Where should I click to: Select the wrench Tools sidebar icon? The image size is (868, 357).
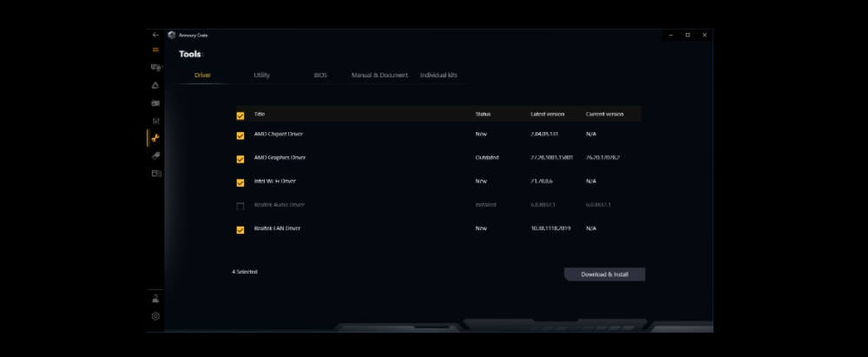tap(155, 138)
